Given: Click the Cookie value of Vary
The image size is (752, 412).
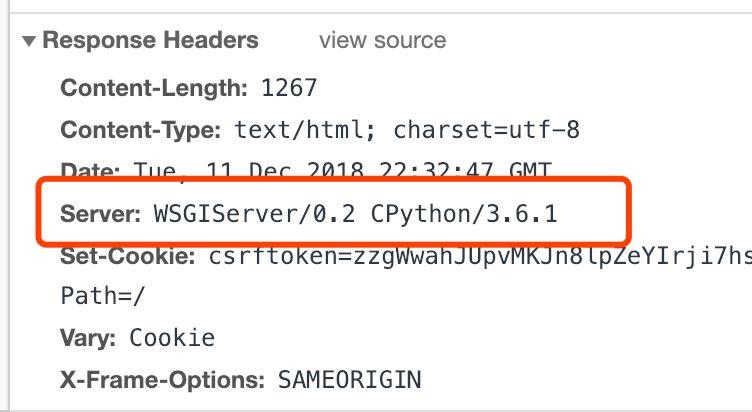Looking at the screenshot, I should pyautogui.click(x=172, y=338).
